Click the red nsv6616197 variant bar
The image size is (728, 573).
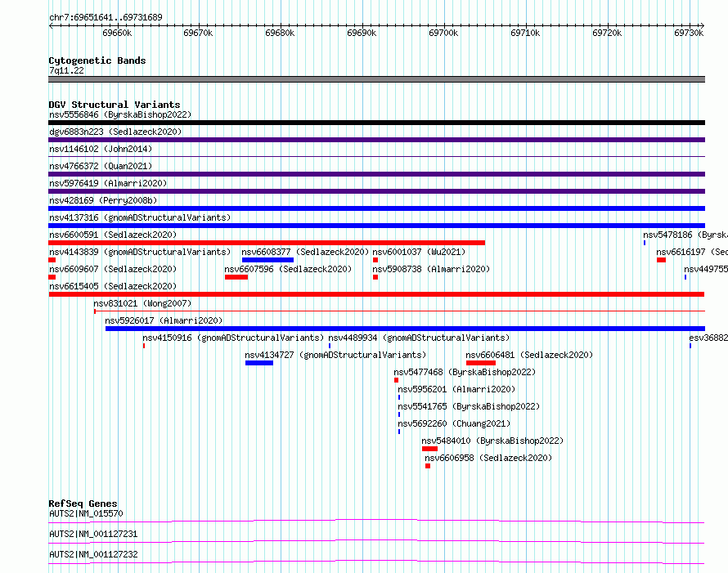[661, 260]
